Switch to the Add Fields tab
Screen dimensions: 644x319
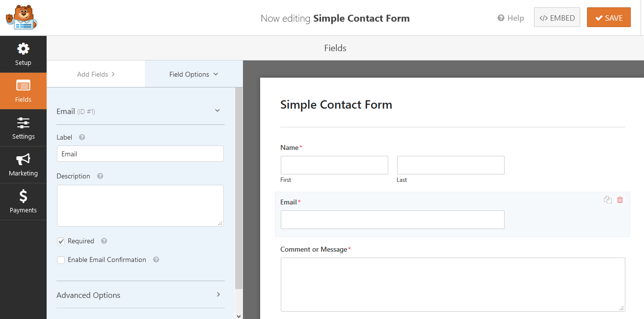(x=96, y=74)
